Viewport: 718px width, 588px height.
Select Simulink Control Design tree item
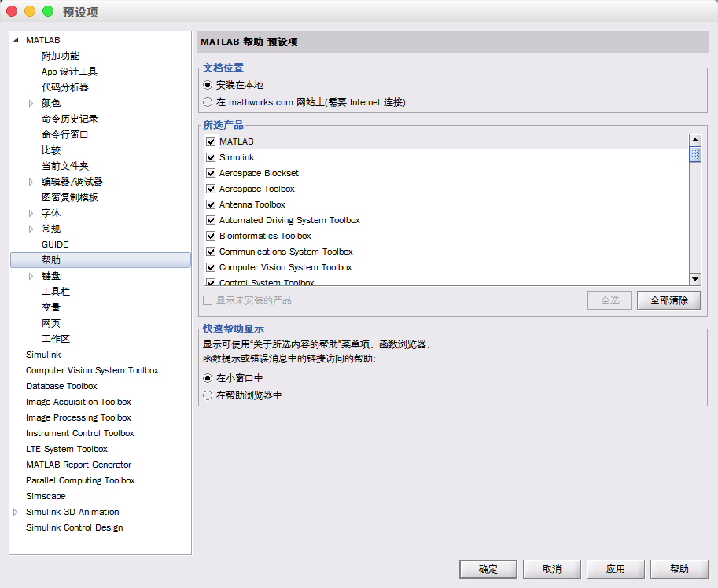75,528
